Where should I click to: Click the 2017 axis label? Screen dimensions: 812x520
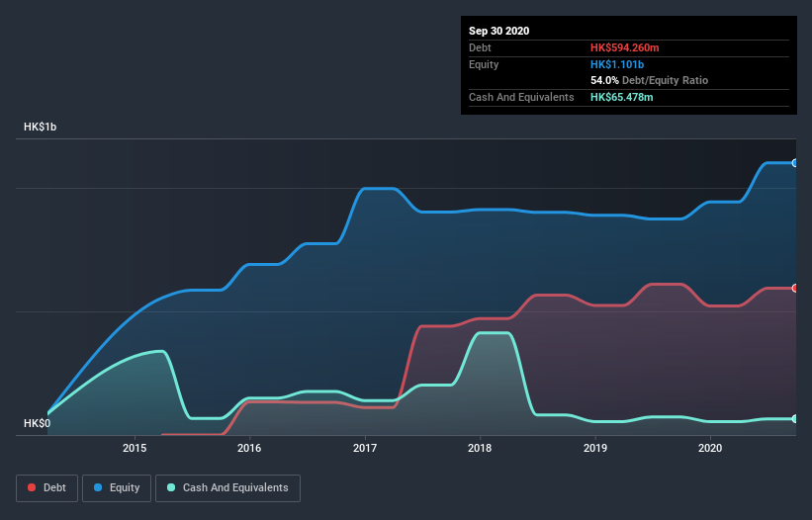365,448
